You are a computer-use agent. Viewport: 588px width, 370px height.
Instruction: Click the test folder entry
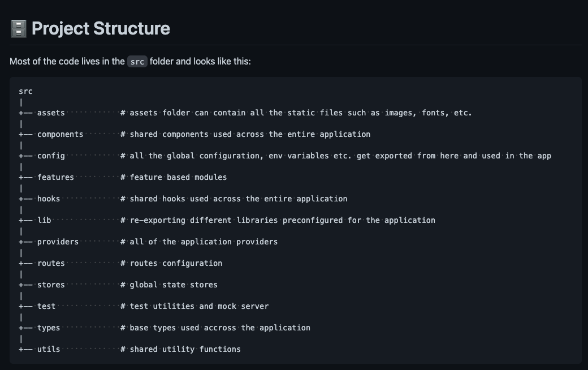46,306
